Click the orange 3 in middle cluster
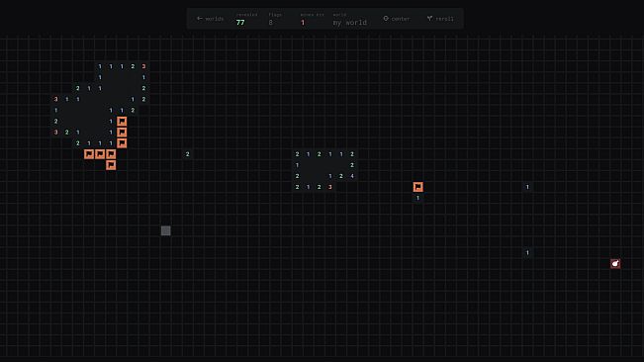This screenshot has width=644, height=362. pyautogui.click(x=330, y=187)
